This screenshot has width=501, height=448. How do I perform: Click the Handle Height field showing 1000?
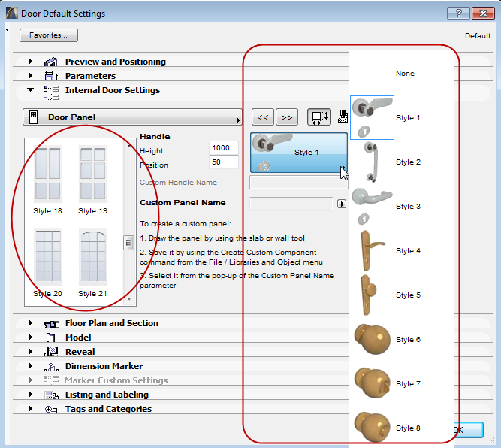click(x=224, y=148)
